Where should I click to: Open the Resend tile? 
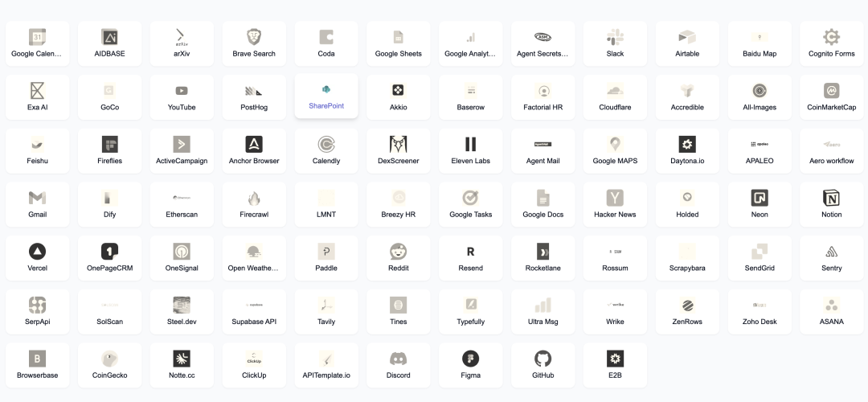click(470, 259)
